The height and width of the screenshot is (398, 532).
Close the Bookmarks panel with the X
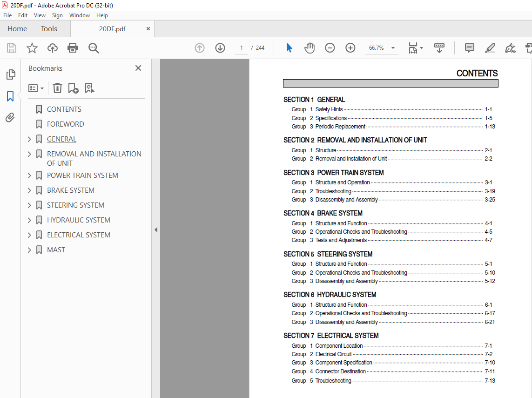138,68
